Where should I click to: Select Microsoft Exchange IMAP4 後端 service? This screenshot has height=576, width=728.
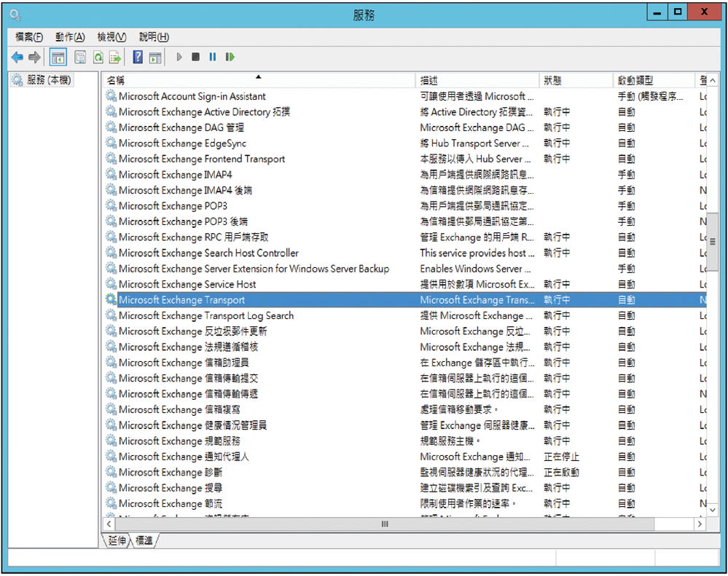pos(404,190)
